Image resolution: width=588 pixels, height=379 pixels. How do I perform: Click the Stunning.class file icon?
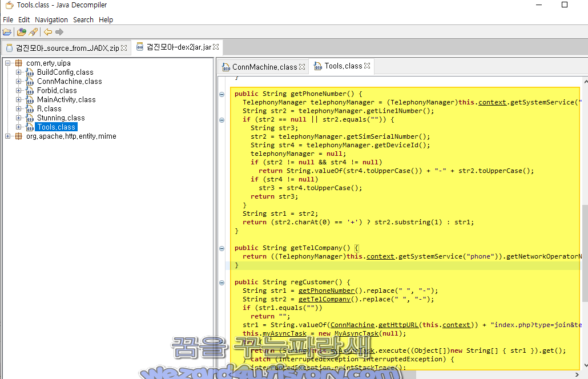(x=30, y=118)
